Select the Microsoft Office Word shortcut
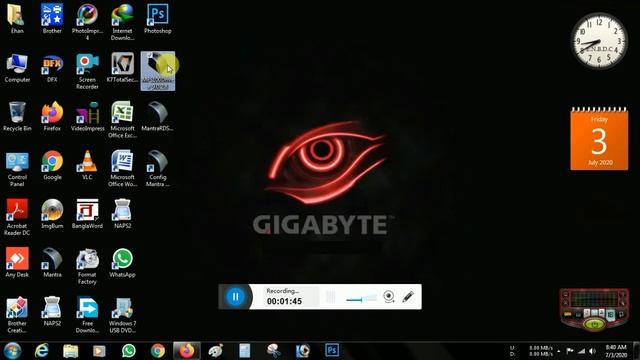The width and height of the screenshot is (640, 360). (122, 169)
